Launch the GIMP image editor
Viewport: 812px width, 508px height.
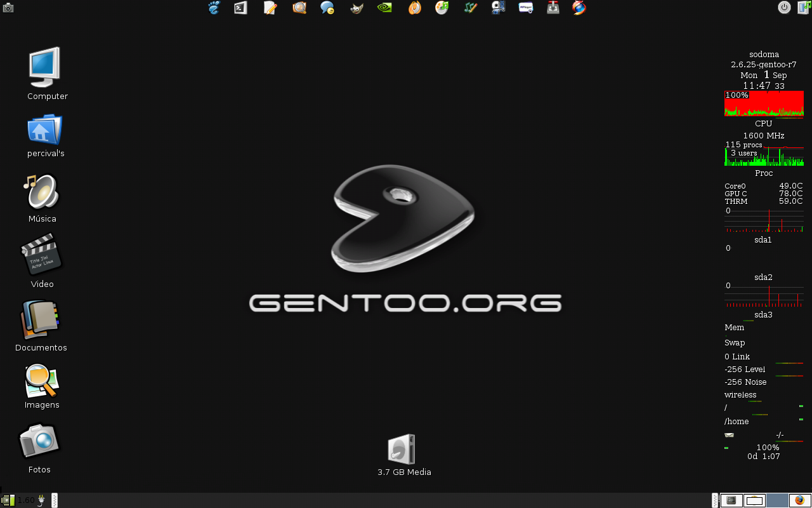(x=357, y=8)
